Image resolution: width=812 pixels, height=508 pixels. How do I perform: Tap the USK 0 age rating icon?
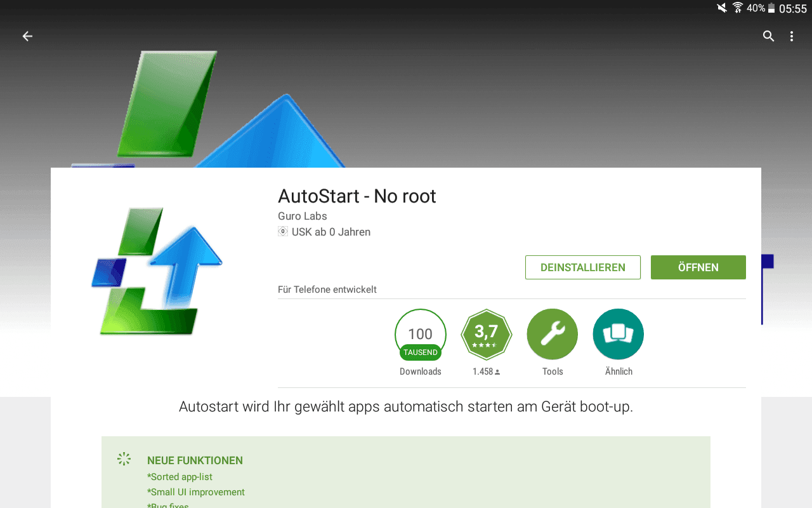tap(283, 232)
